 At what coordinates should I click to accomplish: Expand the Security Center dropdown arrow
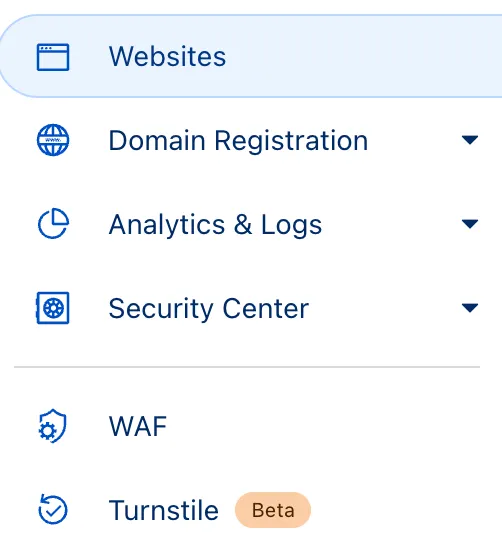pos(470,308)
